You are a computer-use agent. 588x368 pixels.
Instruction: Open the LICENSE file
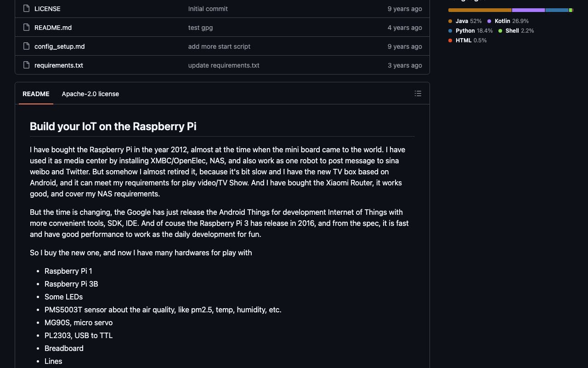tap(47, 9)
